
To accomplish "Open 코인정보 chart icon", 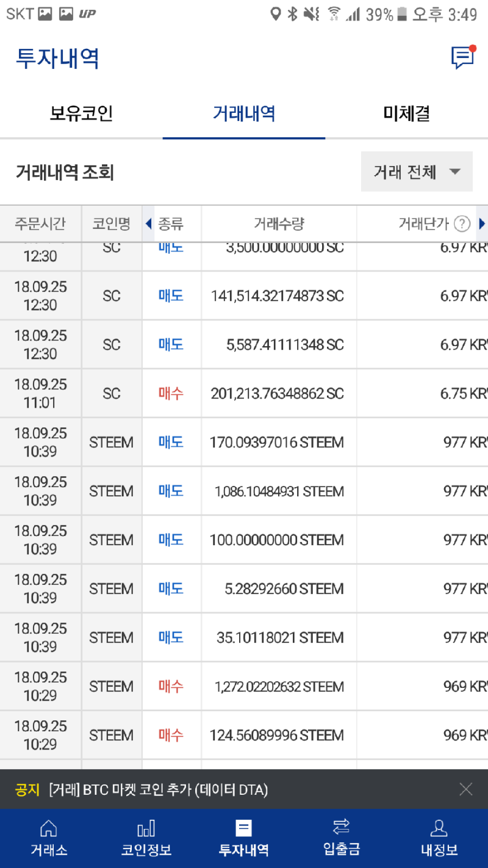I will (x=146, y=828).
